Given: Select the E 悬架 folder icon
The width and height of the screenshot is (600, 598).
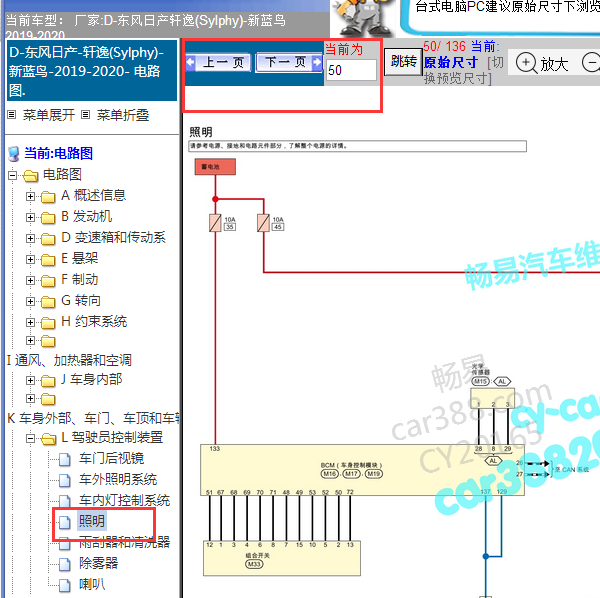Looking at the screenshot, I should click(48, 260).
